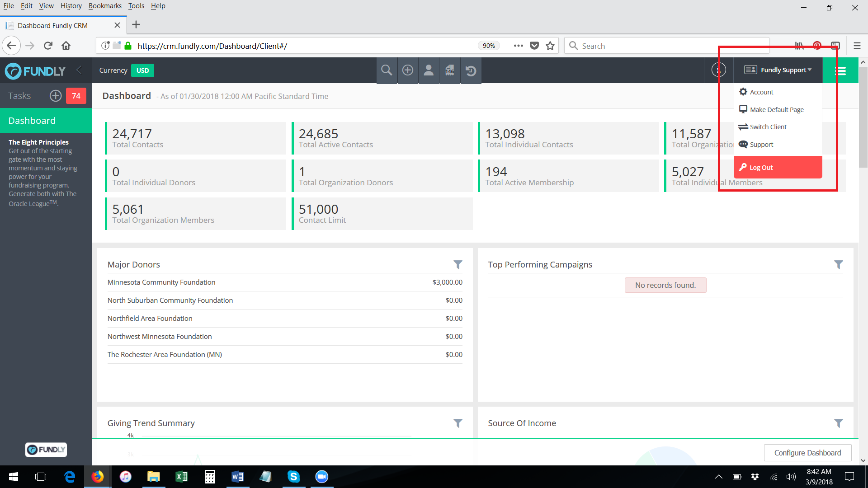Open Northwest Minnesota Foundation entry
This screenshot has height=488, width=868.
(285, 337)
